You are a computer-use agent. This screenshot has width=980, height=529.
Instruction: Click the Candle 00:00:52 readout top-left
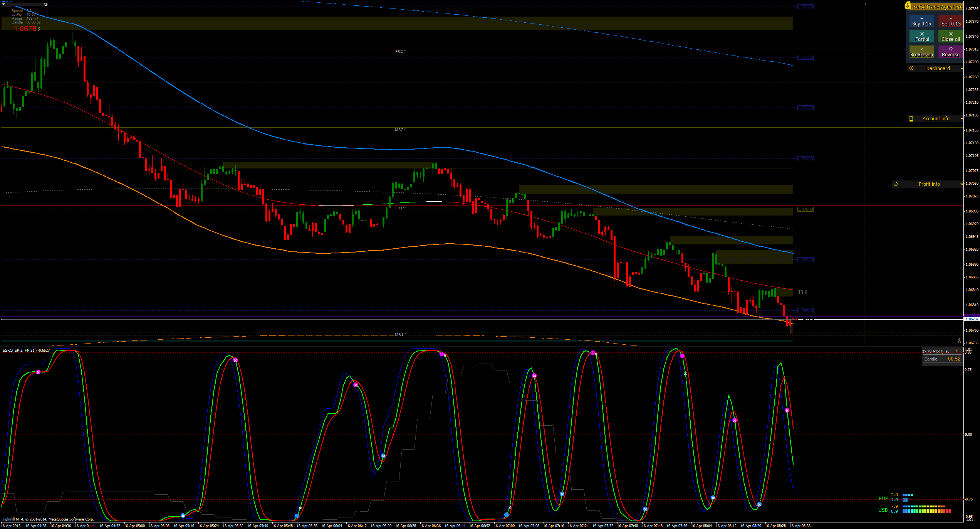[x=26, y=22]
